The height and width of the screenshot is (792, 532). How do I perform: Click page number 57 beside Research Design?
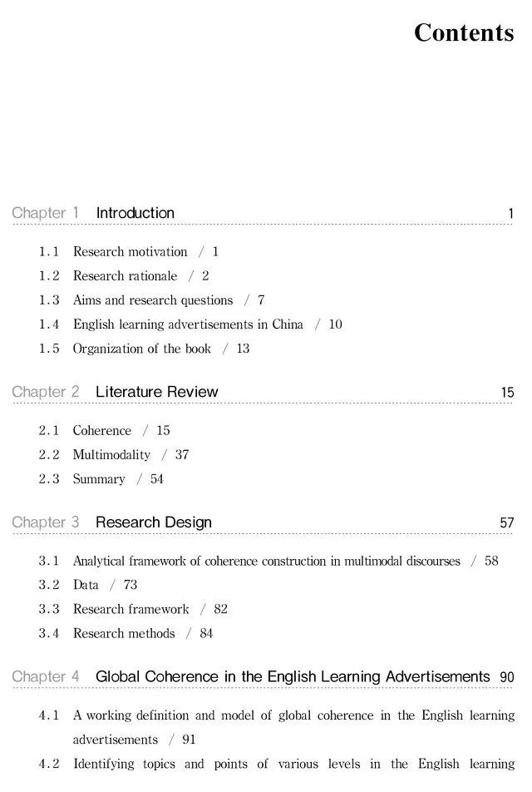507,523
